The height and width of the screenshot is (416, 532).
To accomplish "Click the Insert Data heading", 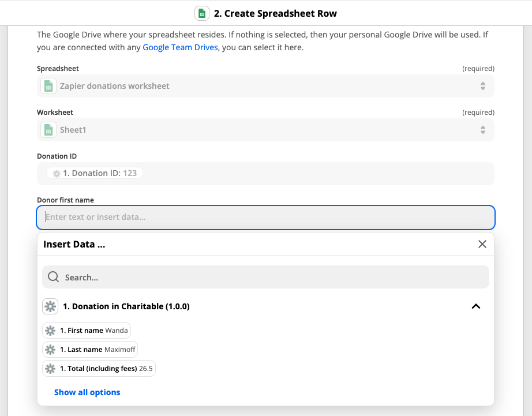I will (x=74, y=244).
